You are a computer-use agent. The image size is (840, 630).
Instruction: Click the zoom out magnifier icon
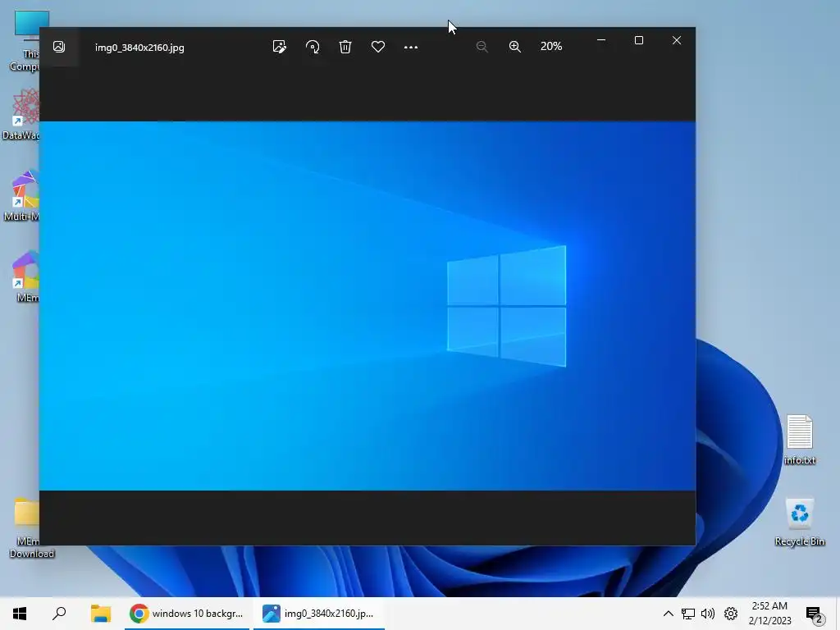tap(482, 47)
